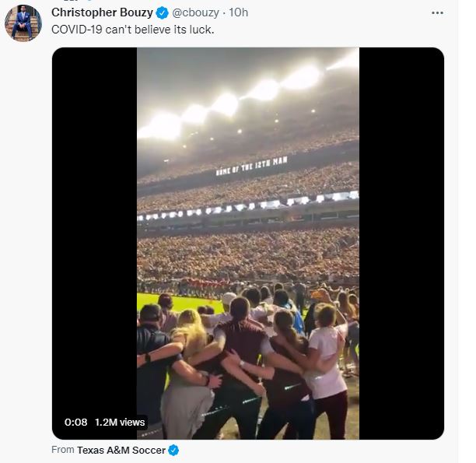The height and width of the screenshot is (463, 476).
Task: Open tweet permalink via 10h timestamp
Action: [x=240, y=13]
